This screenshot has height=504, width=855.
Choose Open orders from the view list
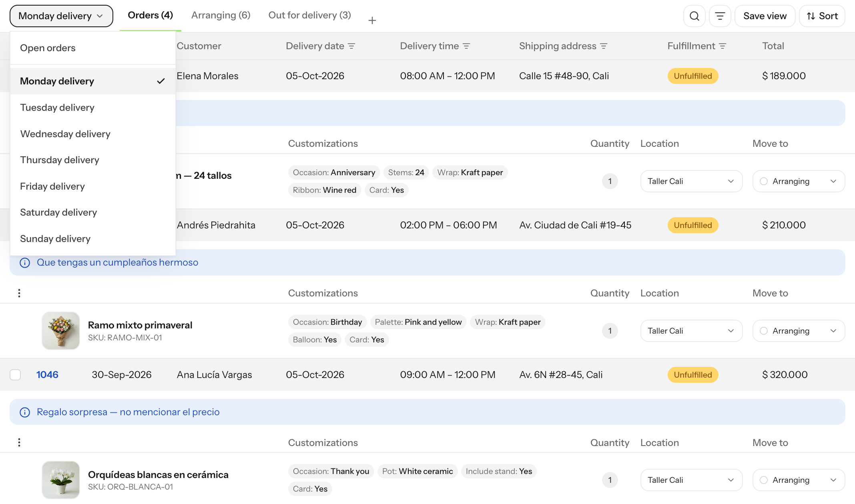pos(93,48)
